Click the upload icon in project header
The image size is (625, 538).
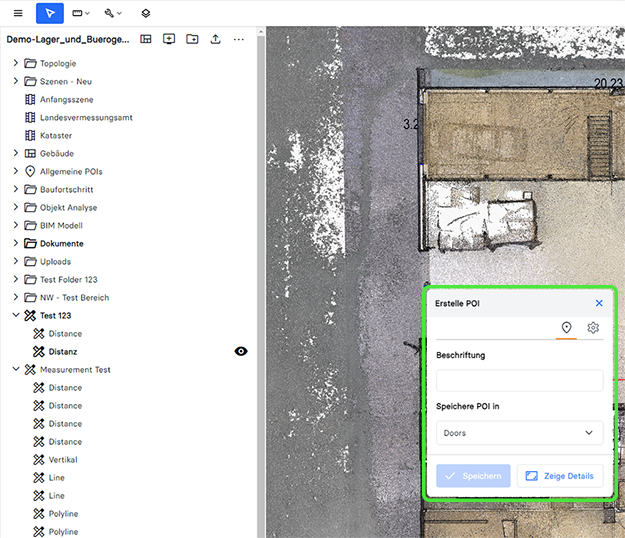pos(215,39)
